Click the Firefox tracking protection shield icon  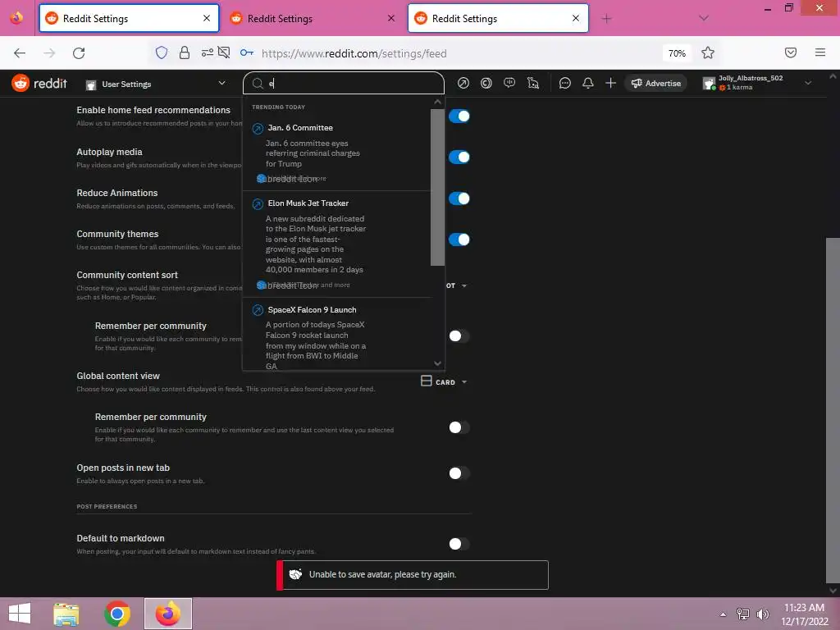pyautogui.click(x=162, y=52)
